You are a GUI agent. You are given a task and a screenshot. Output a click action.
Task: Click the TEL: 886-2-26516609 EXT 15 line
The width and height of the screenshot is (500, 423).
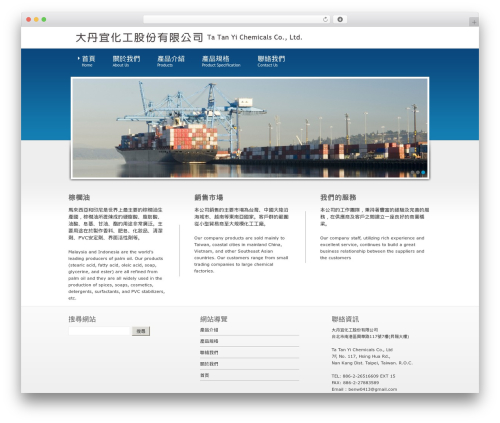(363, 376)
